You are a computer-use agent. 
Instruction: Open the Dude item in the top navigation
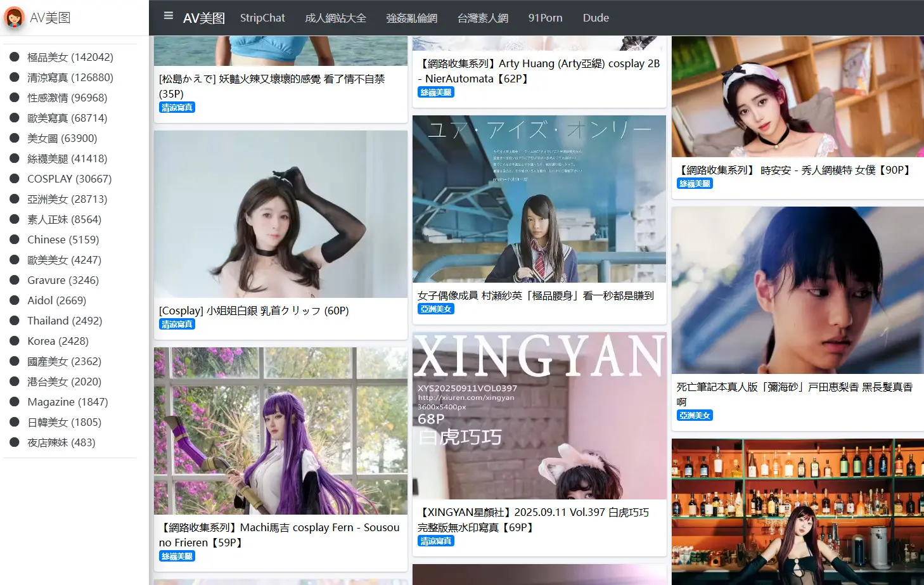click(x=596, y=18)
